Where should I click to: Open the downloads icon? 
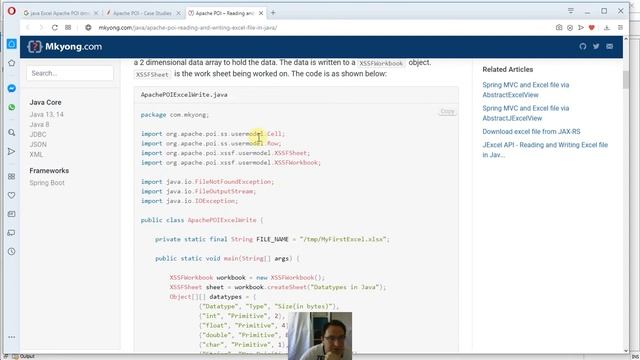607,27
